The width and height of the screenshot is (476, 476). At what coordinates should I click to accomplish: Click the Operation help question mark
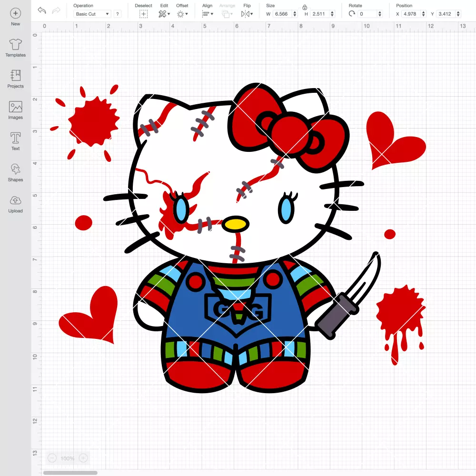[x=118, y=14]
